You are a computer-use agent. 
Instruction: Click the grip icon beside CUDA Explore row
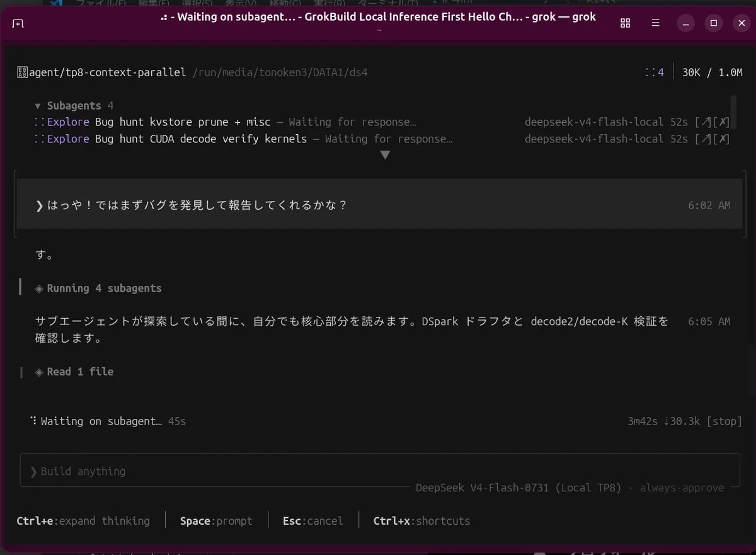point(39,139)
